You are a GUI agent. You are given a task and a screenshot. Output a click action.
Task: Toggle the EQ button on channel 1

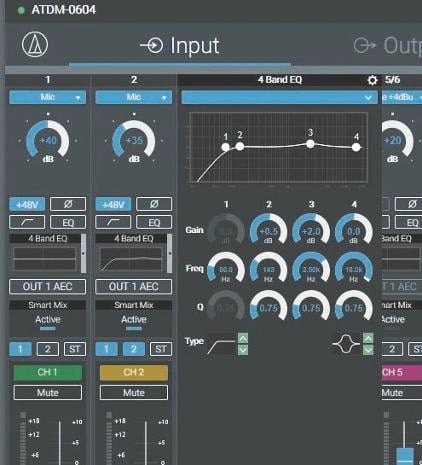(68, 222)
